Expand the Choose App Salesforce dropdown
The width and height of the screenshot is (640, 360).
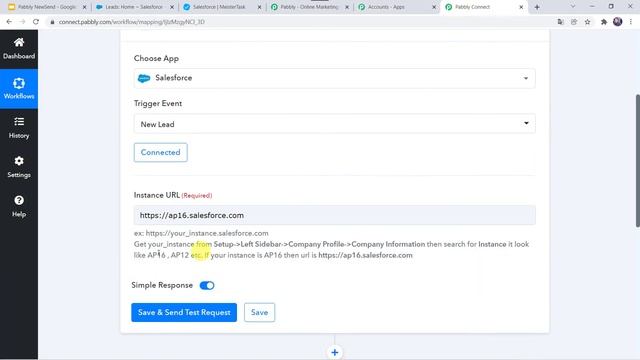click(x=334, y=78)
